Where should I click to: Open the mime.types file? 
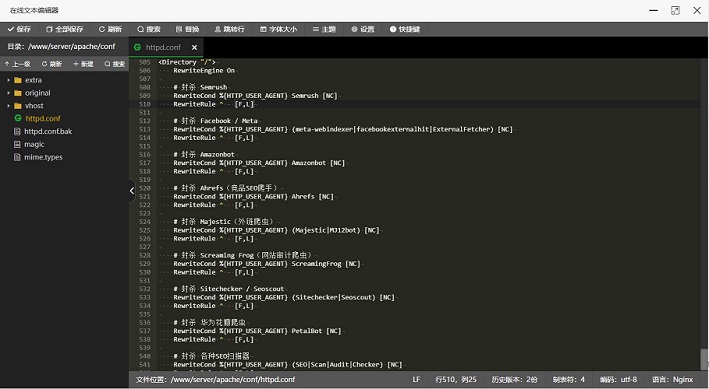43,157
